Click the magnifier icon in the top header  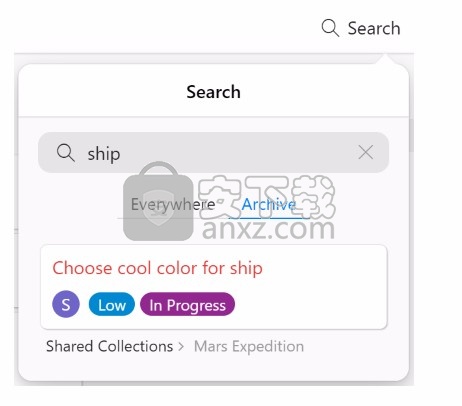coord(330,28)
